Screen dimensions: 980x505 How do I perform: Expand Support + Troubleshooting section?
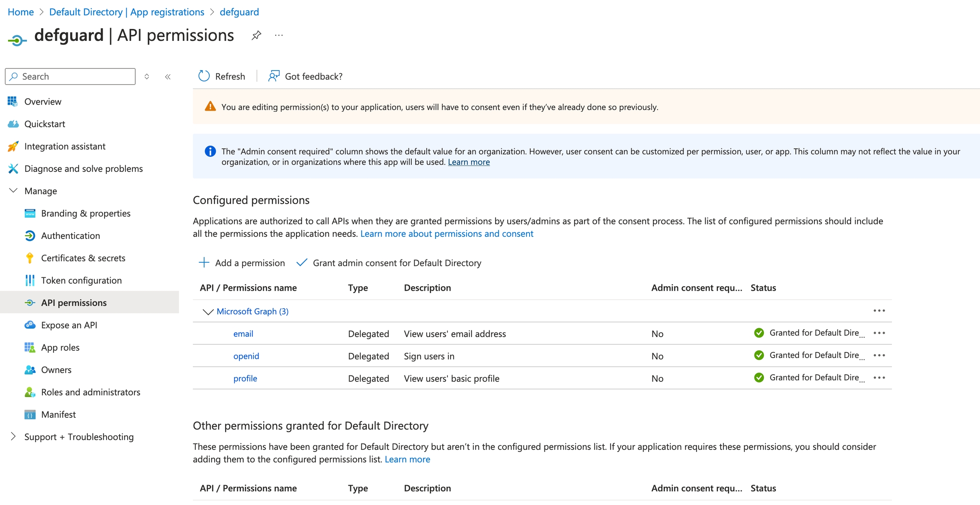coord(13,437)
